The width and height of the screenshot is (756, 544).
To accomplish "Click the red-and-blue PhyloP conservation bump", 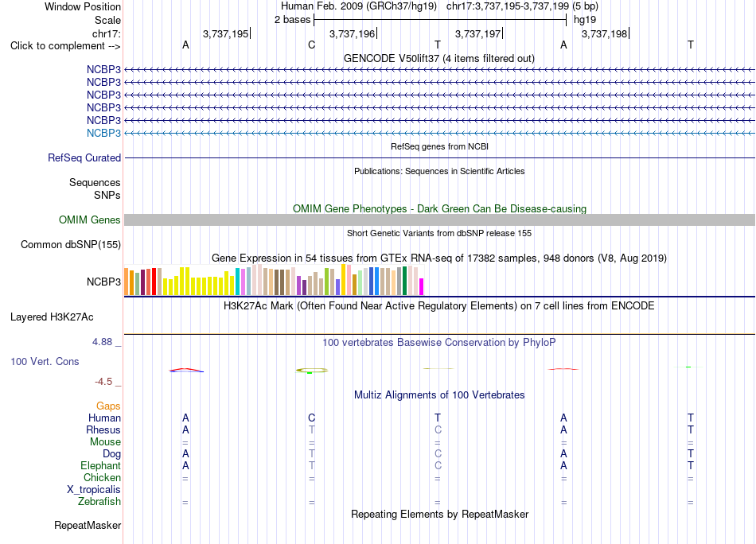I will point(186,370).
